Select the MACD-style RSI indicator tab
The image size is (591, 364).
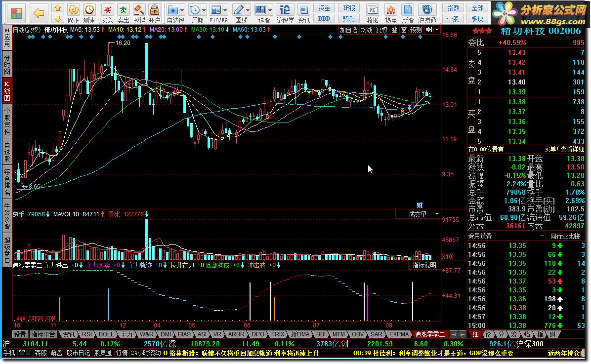(86, 334)
